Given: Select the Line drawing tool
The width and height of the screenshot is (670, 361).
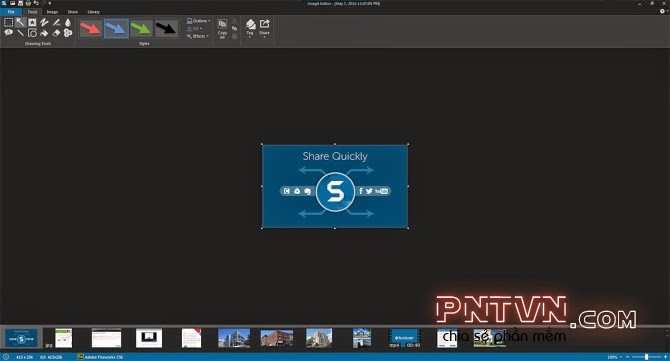Looking at the screenshot, I should point(21,33).
